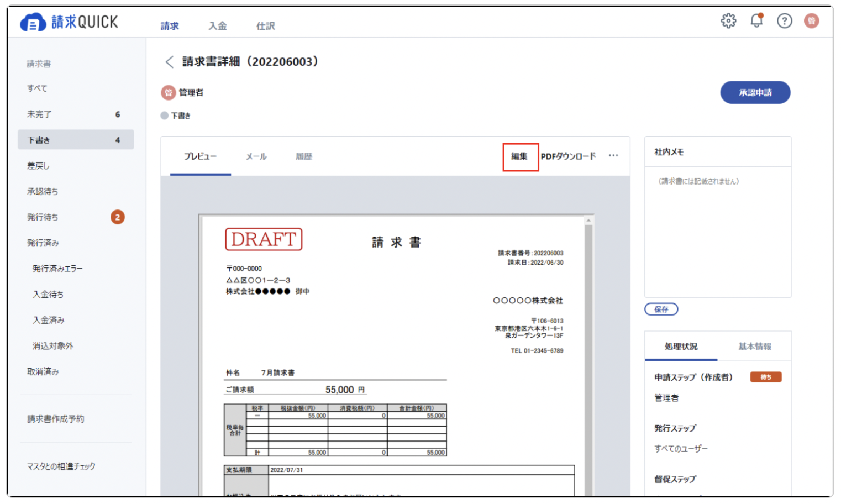Select 発行済み in the sidebar
Image resolution: width=841 pixels, height=504 pixels.
43,243
